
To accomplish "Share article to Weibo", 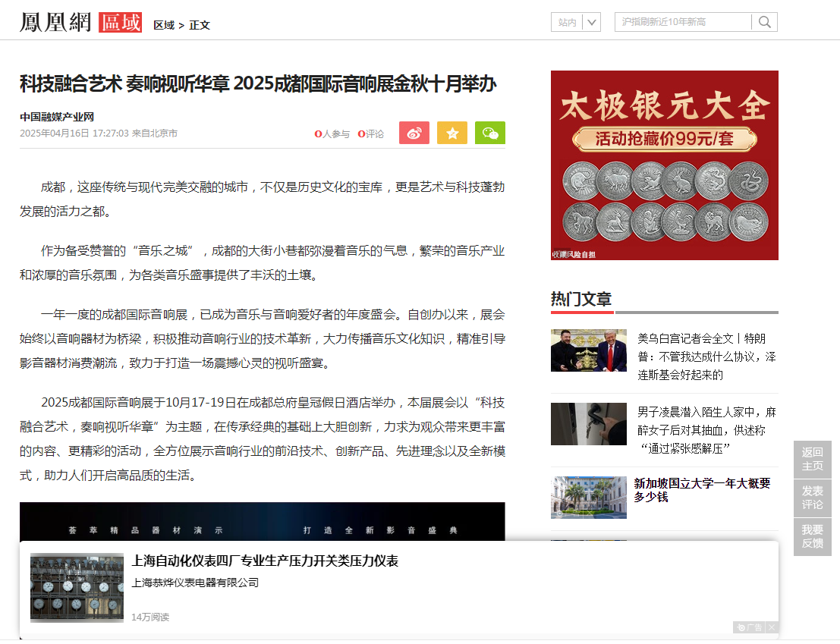I will click(x=414, y=133).
